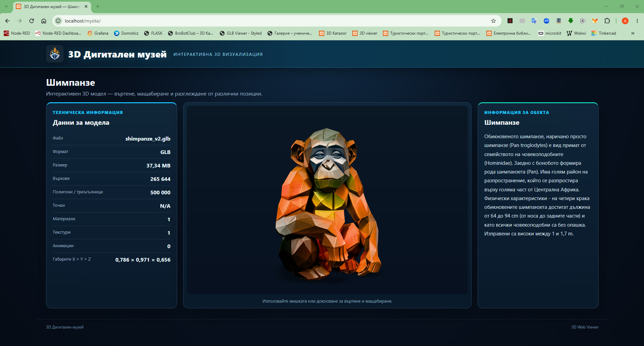The width and height of the screenshot is (644, 346).
Task: Open the GLB Viewer - Styled bookmark
Action: point(241,33)
